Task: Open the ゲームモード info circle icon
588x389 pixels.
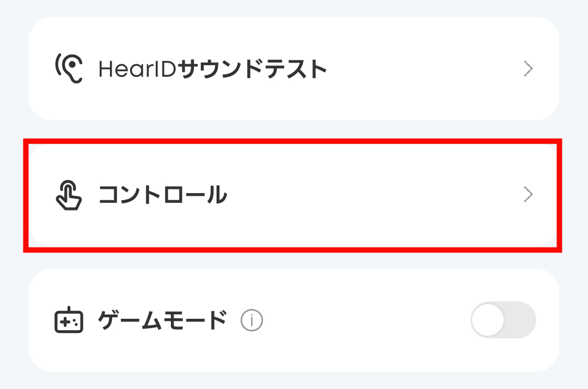Action: [252, 320]
